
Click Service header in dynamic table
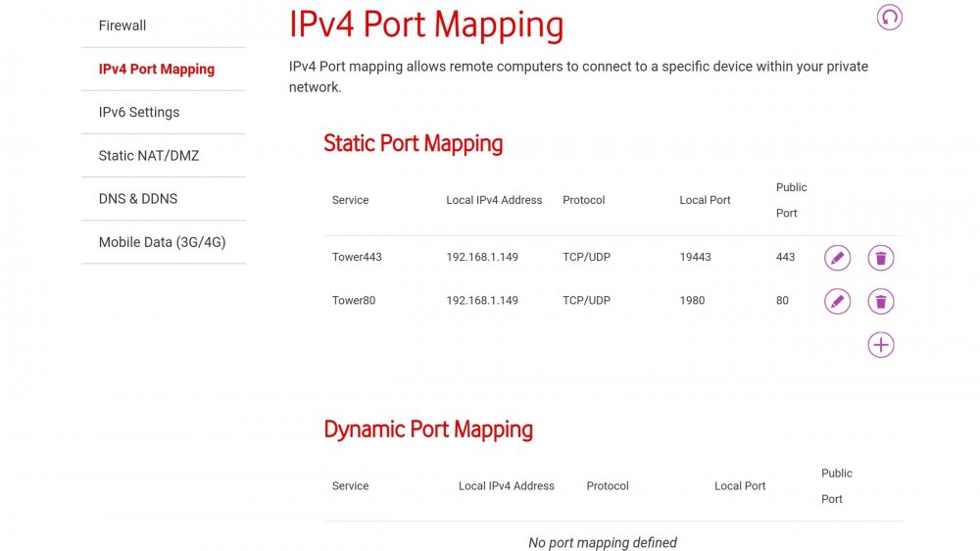(x=350, y=486)
